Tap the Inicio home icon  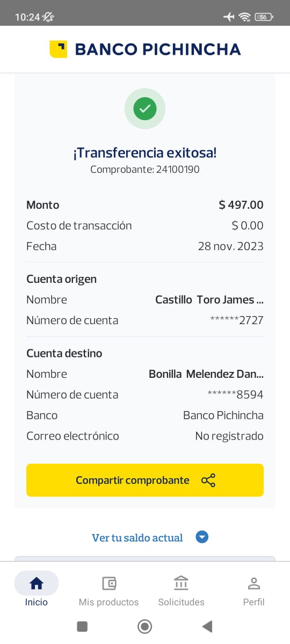click(37, 583)
